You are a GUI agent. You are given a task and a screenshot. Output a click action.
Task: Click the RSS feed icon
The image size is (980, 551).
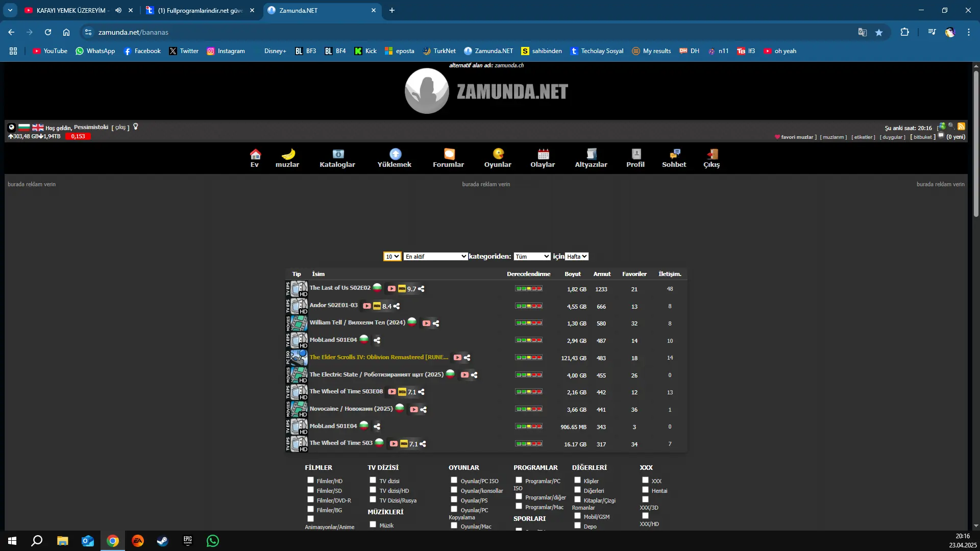coord(961,127)
